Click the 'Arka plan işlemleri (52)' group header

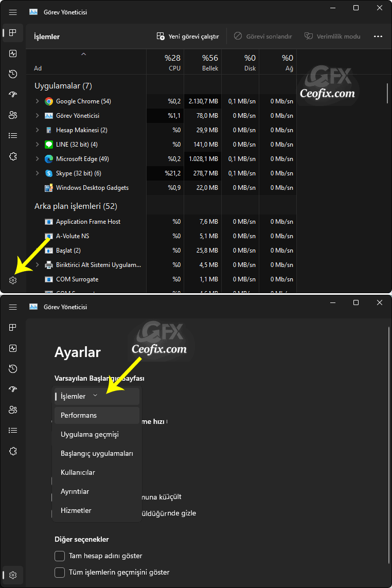pyautogui.click(x=76, y=206)
